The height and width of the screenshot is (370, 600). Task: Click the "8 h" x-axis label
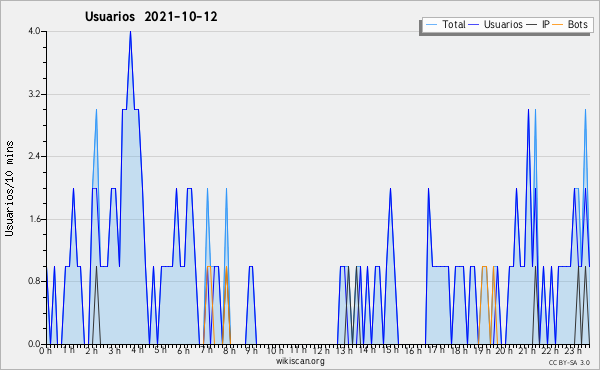[x=229, y=350]
